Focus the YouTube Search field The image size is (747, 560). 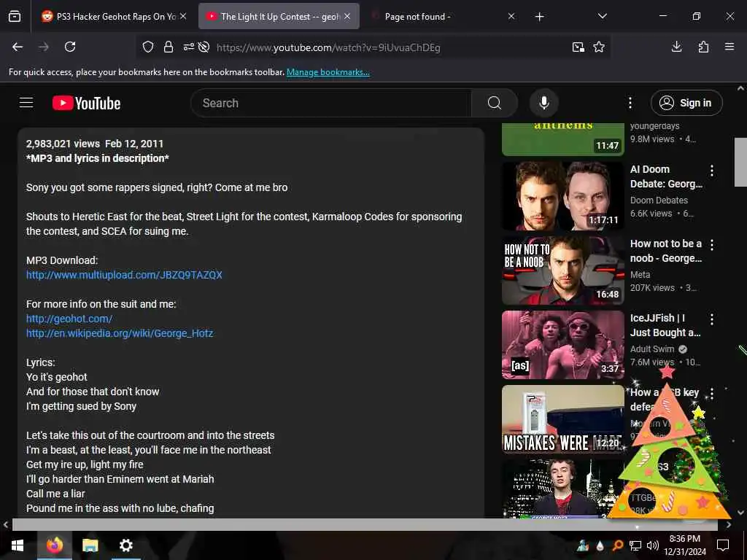[x=331, y=103]
